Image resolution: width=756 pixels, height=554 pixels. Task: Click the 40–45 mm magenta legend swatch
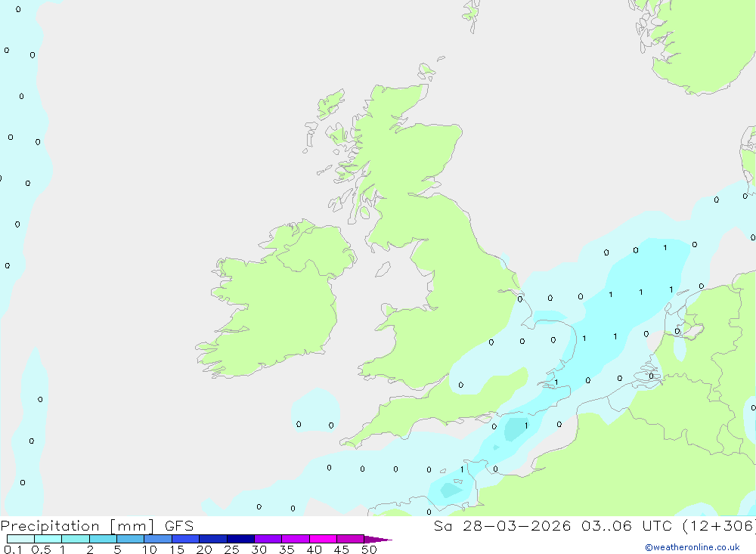[x=323, y=539]
